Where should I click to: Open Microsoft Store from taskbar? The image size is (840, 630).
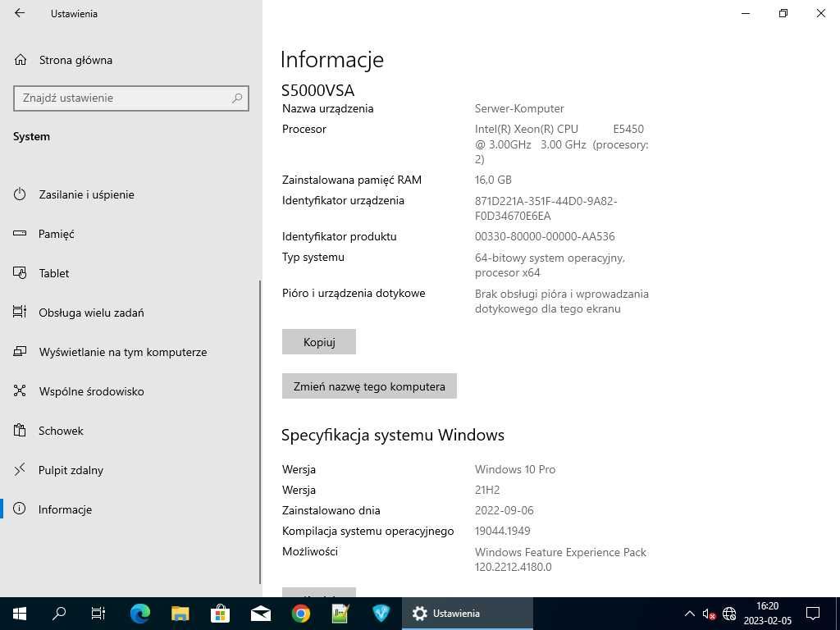pyautogui.click(x=220, y=614)
